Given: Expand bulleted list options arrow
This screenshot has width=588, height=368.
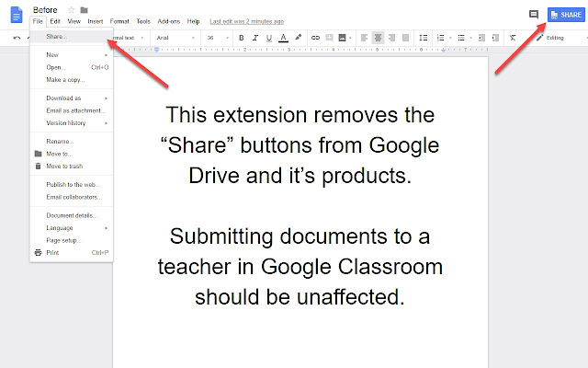Looking at the screenshot, I should [471, 38].
